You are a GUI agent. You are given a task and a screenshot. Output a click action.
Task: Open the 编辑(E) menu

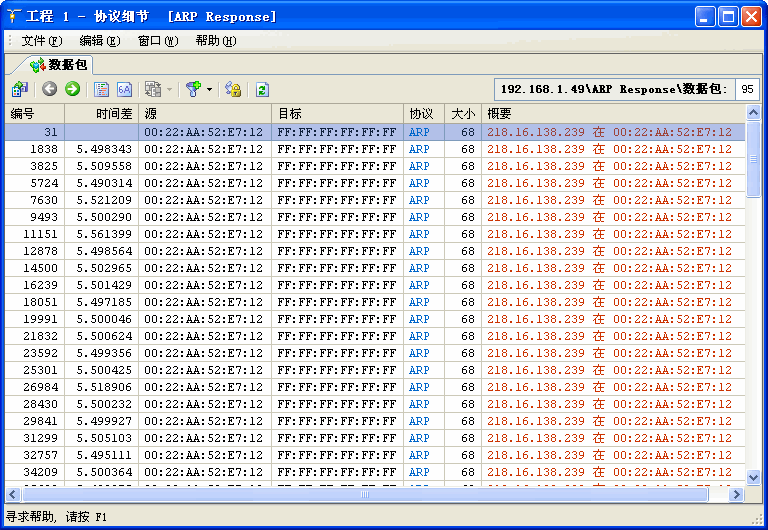point(99,41)
